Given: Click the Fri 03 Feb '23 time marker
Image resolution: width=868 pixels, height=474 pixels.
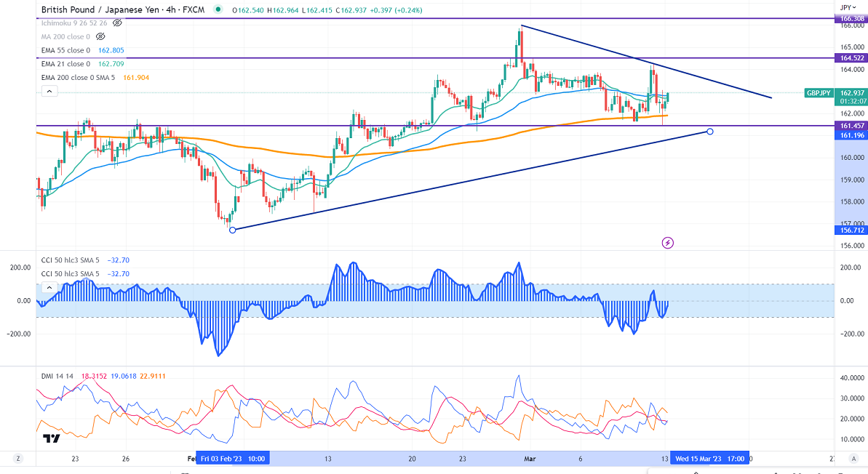Looking at the screenshot, I should [233, 459].
